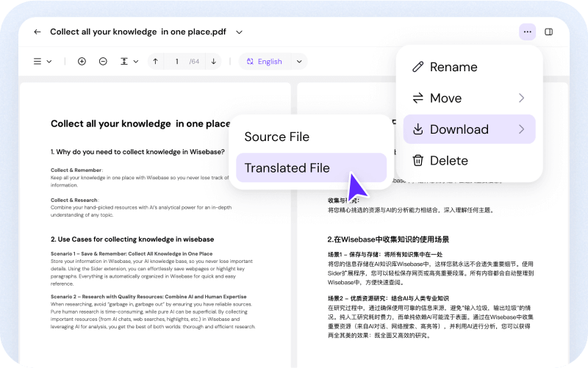Choose Move from the menu
This screenshot has height=368, width=588.
470,98
